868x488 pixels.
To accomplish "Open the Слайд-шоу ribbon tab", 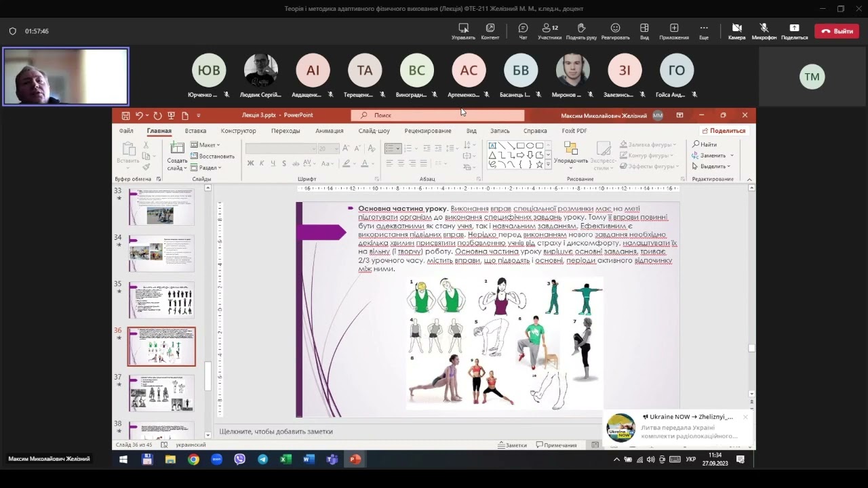I will coord(374,131).
